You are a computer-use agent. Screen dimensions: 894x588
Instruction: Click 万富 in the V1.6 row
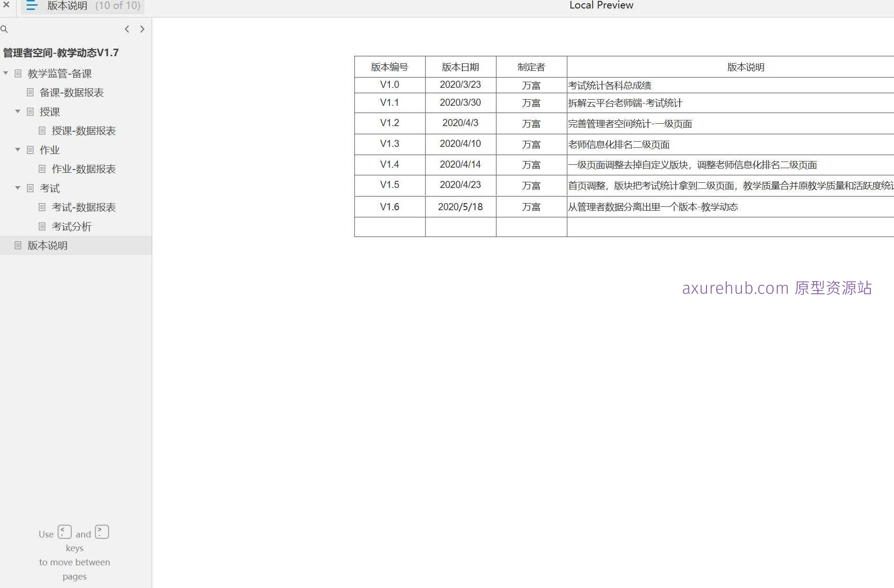[x=531, y=207]
